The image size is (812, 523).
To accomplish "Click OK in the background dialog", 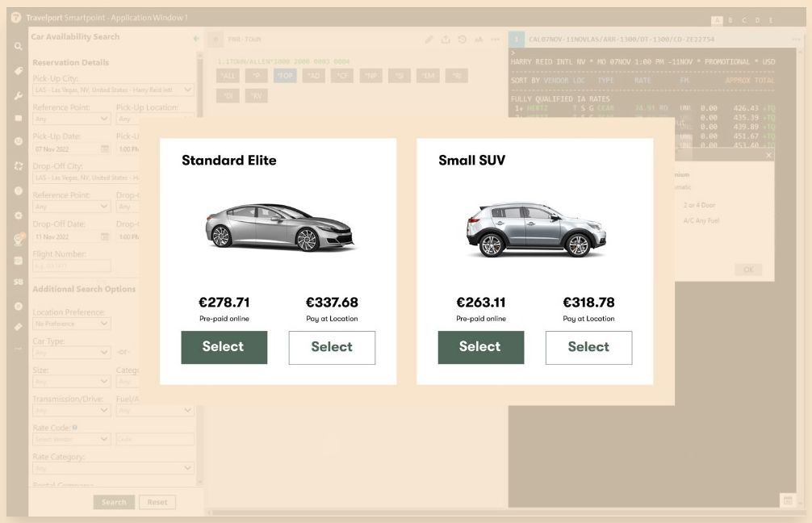I will click(748, 270).
